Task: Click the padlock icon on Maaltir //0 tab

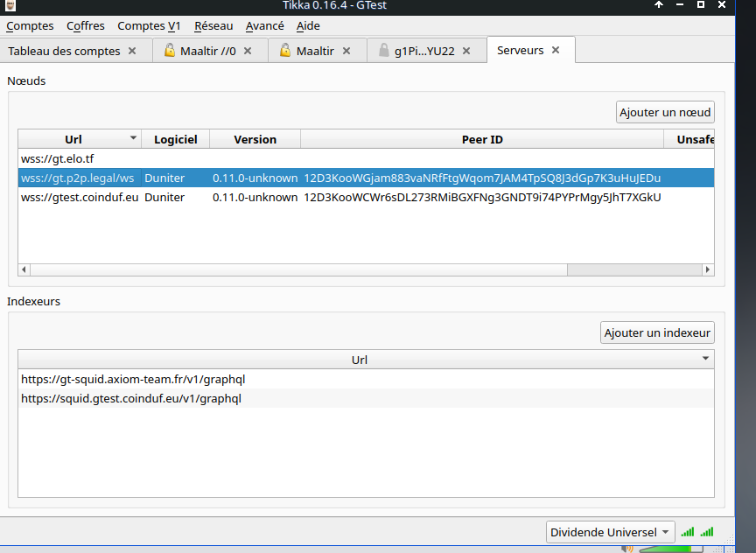Action: point(169,50)
